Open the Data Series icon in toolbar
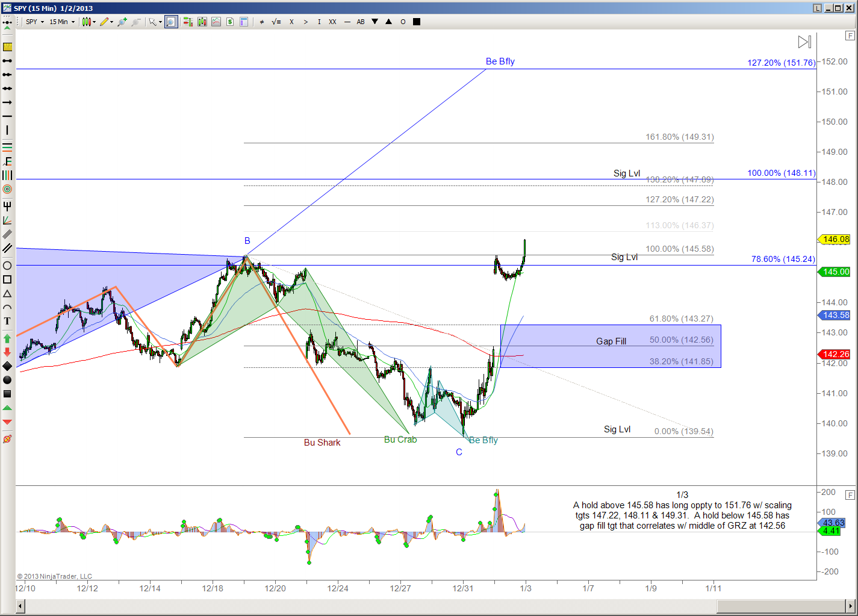 coord(188,22)
